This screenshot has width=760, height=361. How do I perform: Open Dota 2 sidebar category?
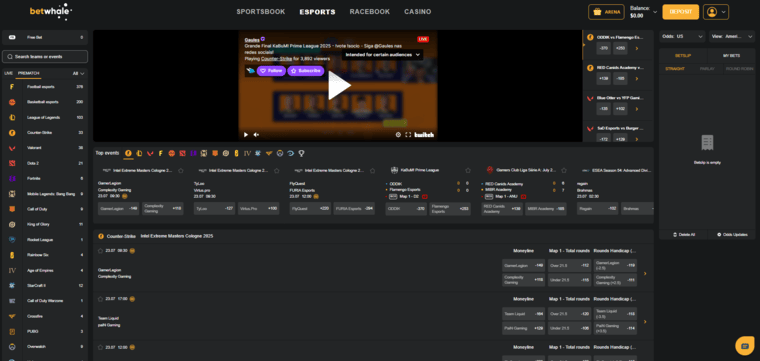coord(45,163)
